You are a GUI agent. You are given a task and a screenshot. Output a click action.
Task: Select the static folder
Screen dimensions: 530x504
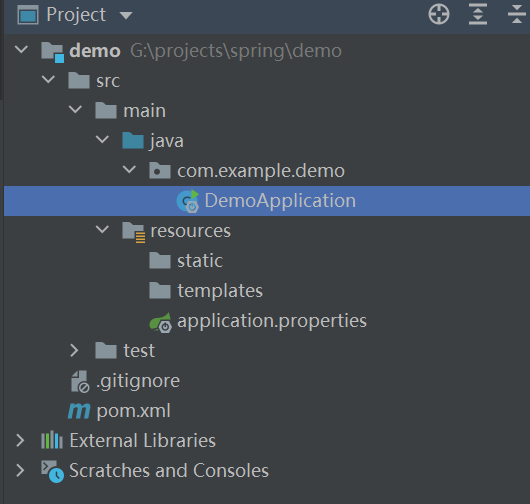coord(186,261)
